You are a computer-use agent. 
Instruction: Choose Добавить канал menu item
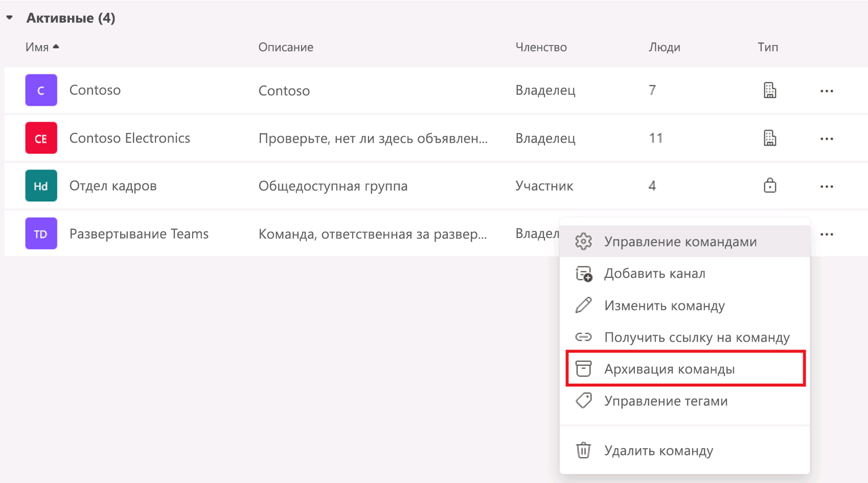(685, 274)
